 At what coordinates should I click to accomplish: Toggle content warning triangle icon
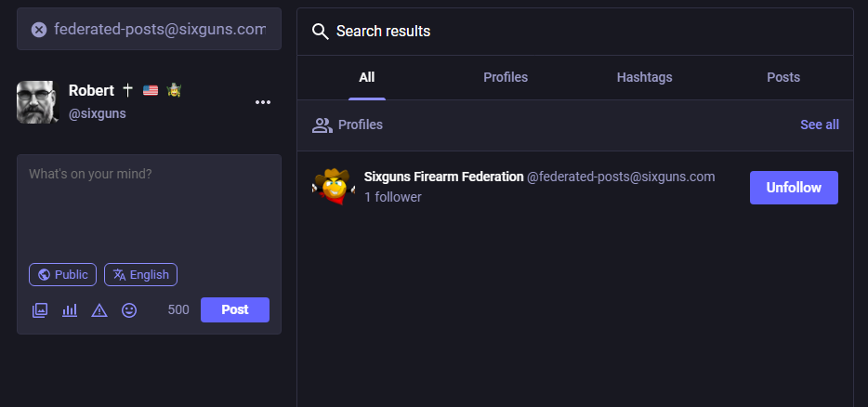coord(99,310)
